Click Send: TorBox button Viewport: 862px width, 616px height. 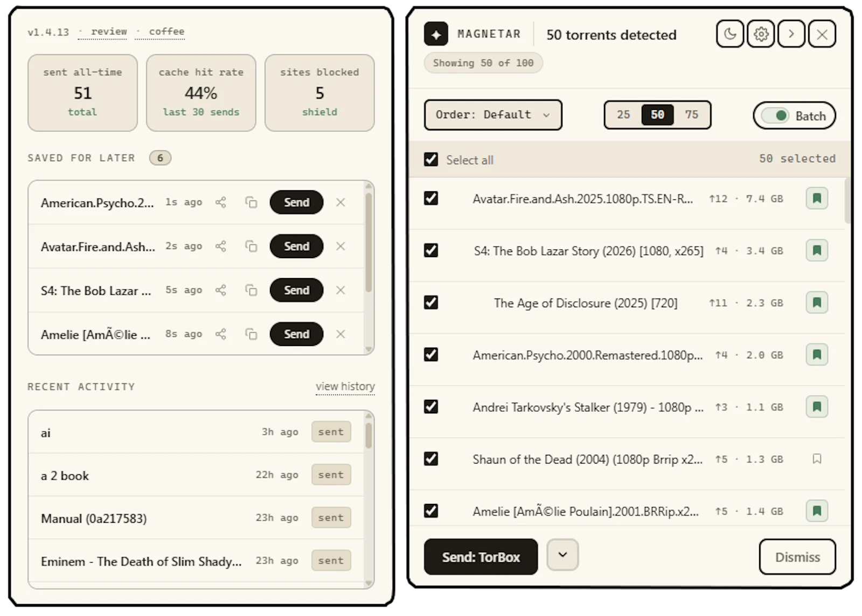click(x=481, y=557)
